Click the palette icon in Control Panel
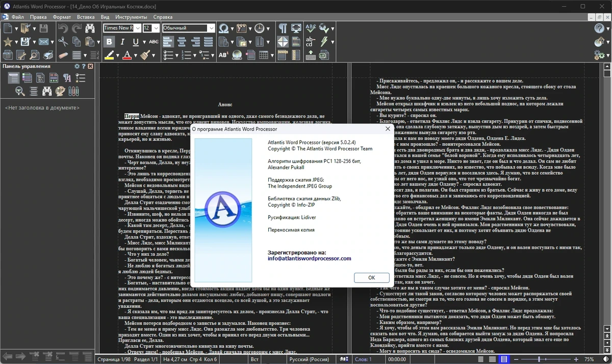 click(60, 91)
